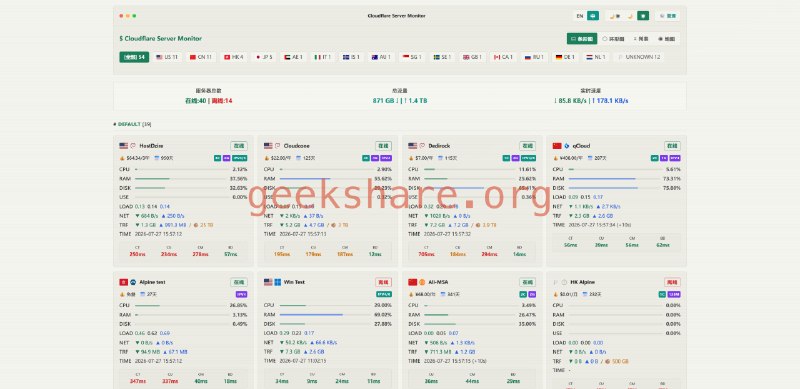
Task: Click the Hong Kong flag on Alpine test card
Action: [123, 282]
